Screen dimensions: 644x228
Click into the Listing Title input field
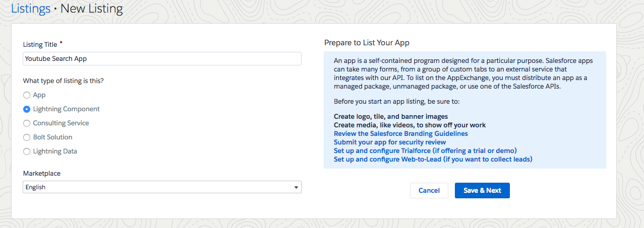pyautogui.click(x=162, y=58)
